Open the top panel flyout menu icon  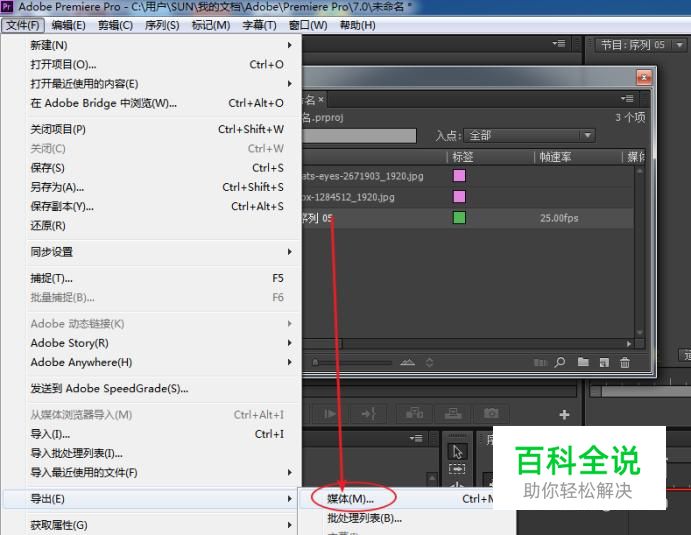coord(559,44)
